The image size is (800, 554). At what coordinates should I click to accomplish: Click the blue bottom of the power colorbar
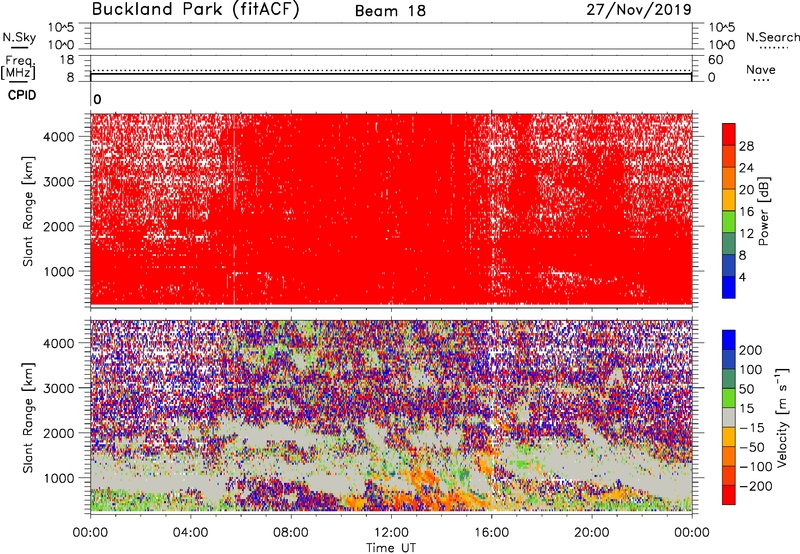pyautogui.click(x=729, y=287)
